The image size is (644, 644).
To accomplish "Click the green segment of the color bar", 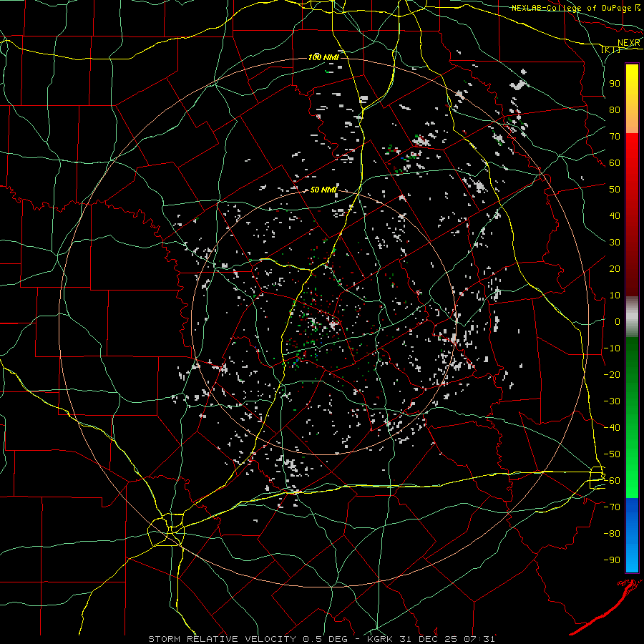I will point(632,418).
